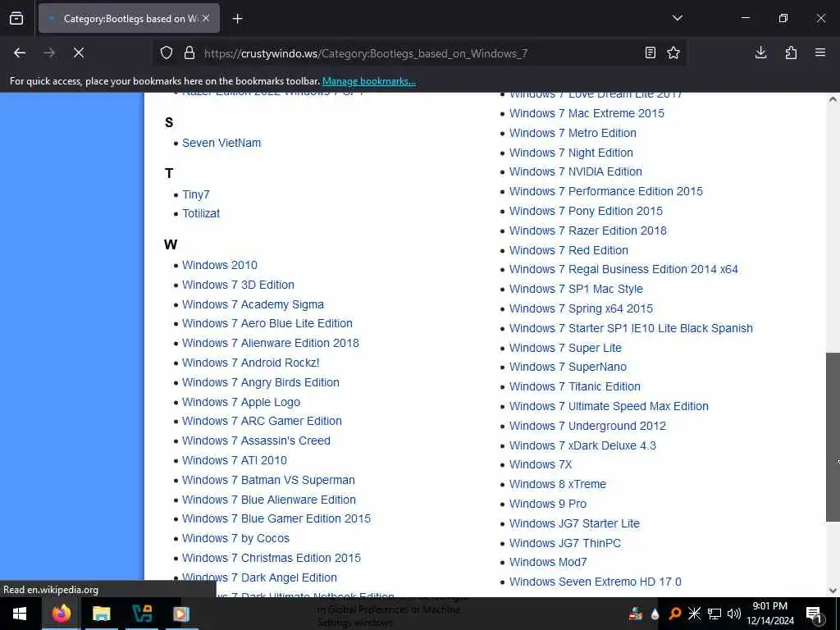Open Seven VietNam link
This screenshot has height=630, width=840.
[x=221, y=143]
